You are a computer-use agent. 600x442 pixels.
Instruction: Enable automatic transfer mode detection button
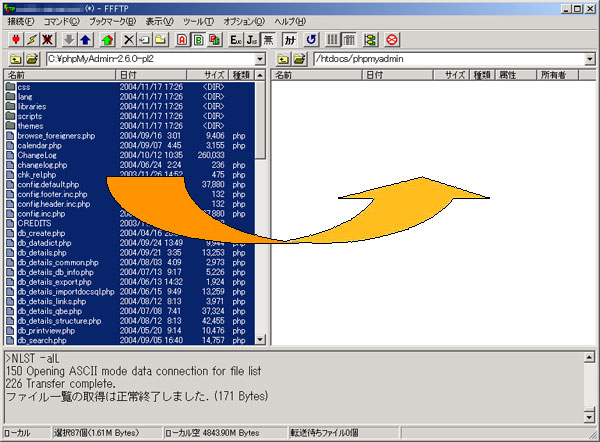click(214, 39)
